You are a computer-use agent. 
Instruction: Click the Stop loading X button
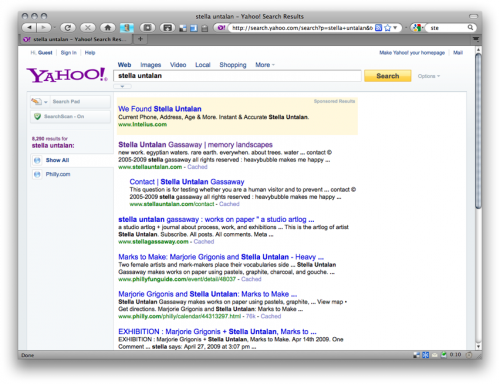(x=88, y=28)
